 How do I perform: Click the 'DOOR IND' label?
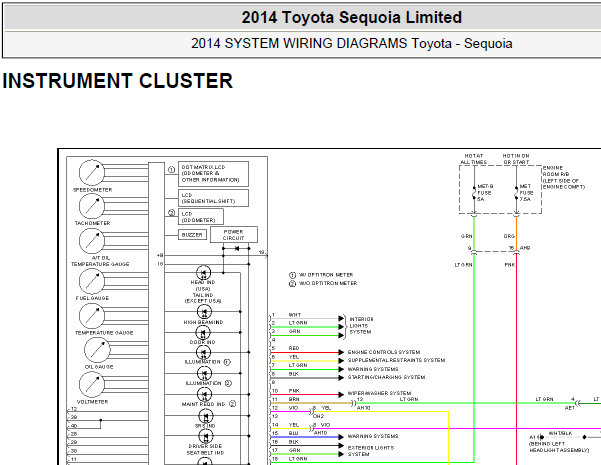point(203,342)
